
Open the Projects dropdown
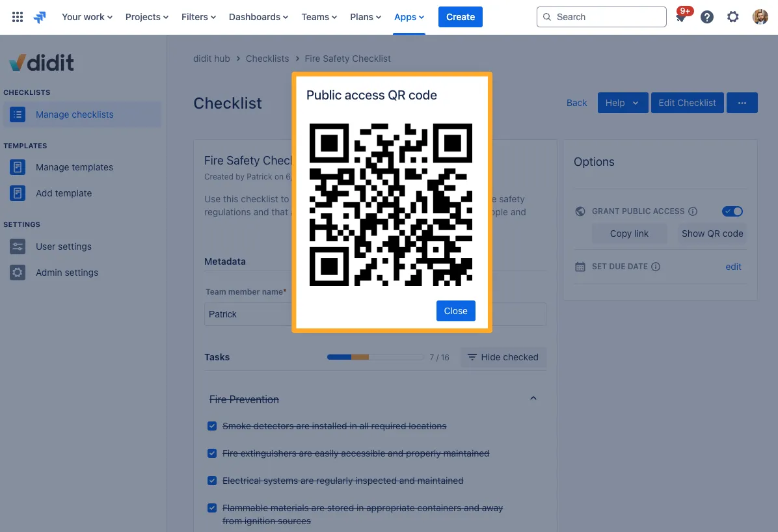147,17
